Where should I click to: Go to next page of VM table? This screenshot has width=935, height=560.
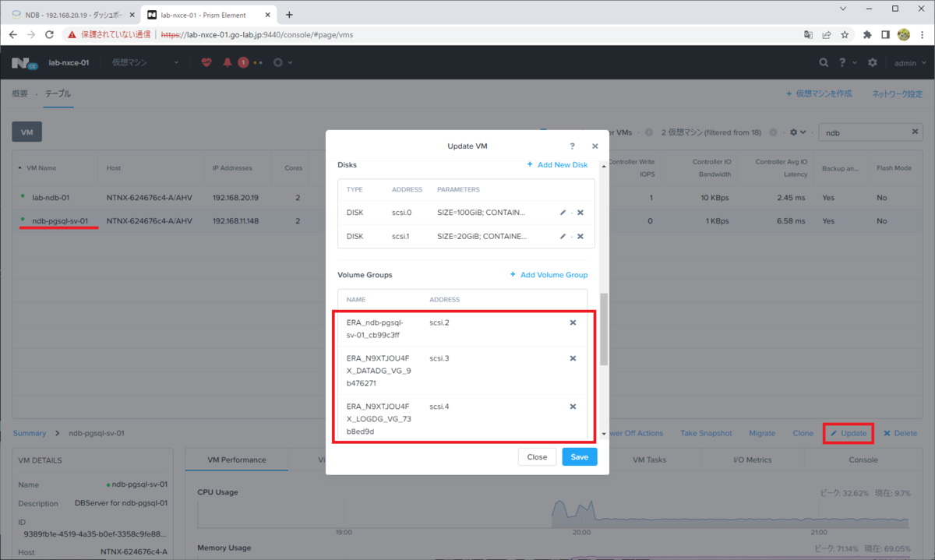(x=774, y=132)
